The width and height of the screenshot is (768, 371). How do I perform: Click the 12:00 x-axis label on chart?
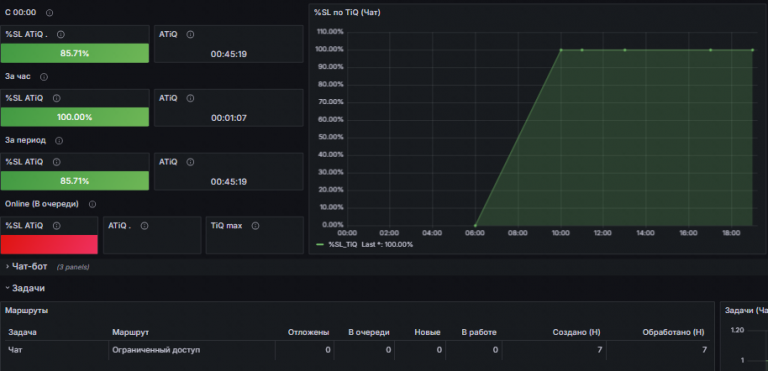coord(602,233)
